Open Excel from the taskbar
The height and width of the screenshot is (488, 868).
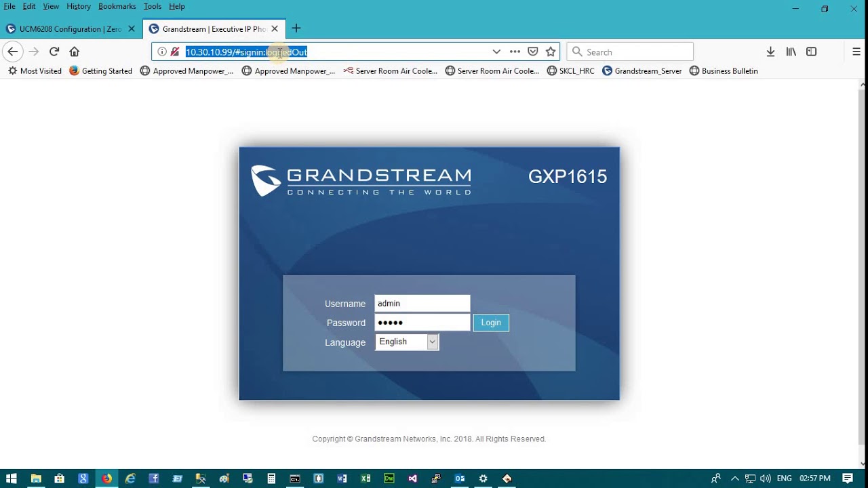[x=366, y=479]
